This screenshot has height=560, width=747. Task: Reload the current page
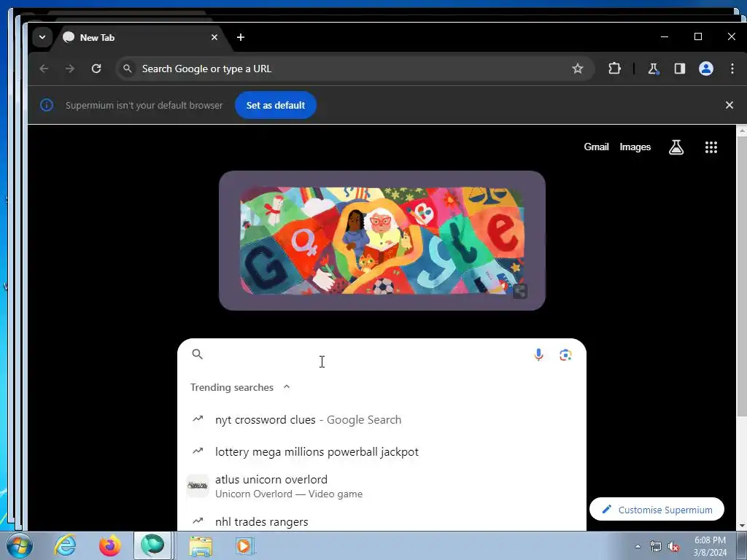(96, 69)
